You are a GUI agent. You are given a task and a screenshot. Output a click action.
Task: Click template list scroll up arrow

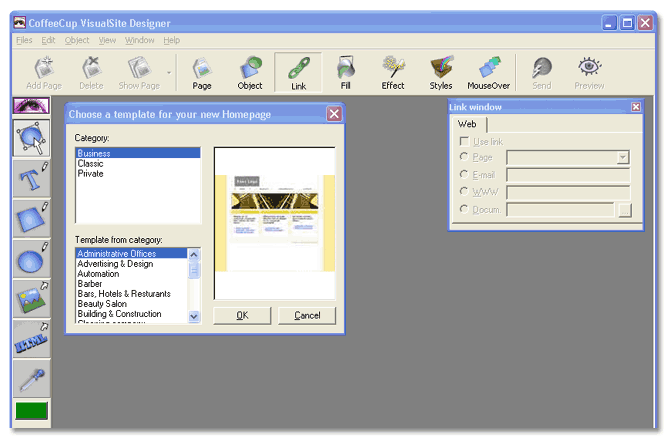point(194,255)
